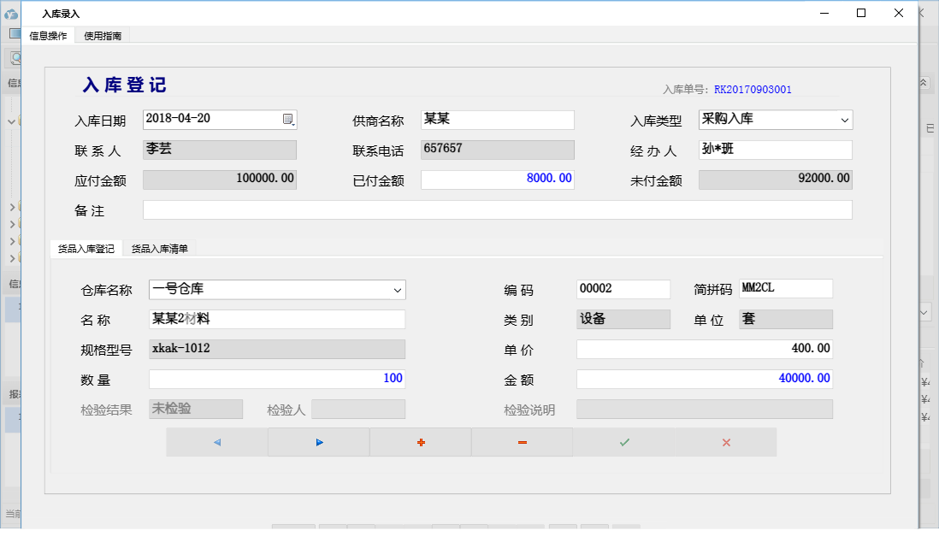Open the 入库类型 dropdown showing 采购入库
Viewport: 939px width, 560px height.
[845, 120]
